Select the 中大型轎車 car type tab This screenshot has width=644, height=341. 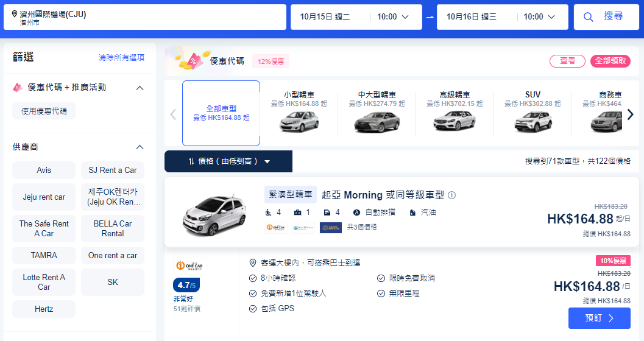click(377, 113)
